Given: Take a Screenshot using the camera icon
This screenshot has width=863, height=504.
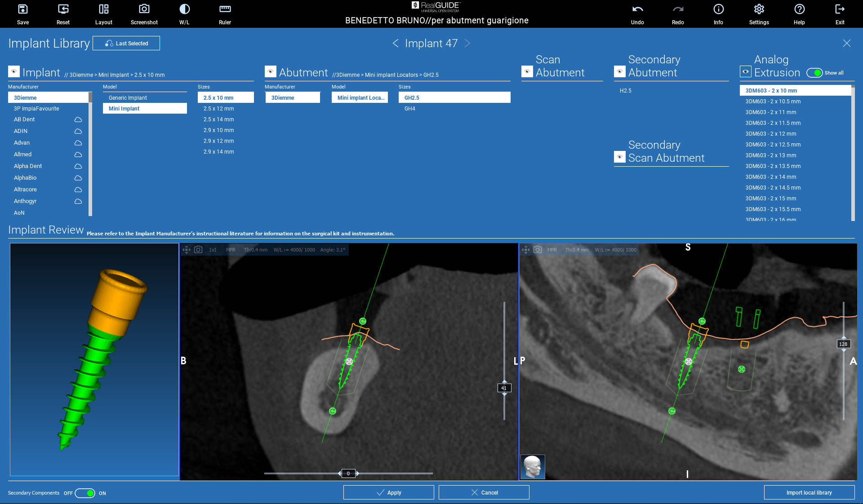Looking at the screenshot, I should click(x=144, y=9).
